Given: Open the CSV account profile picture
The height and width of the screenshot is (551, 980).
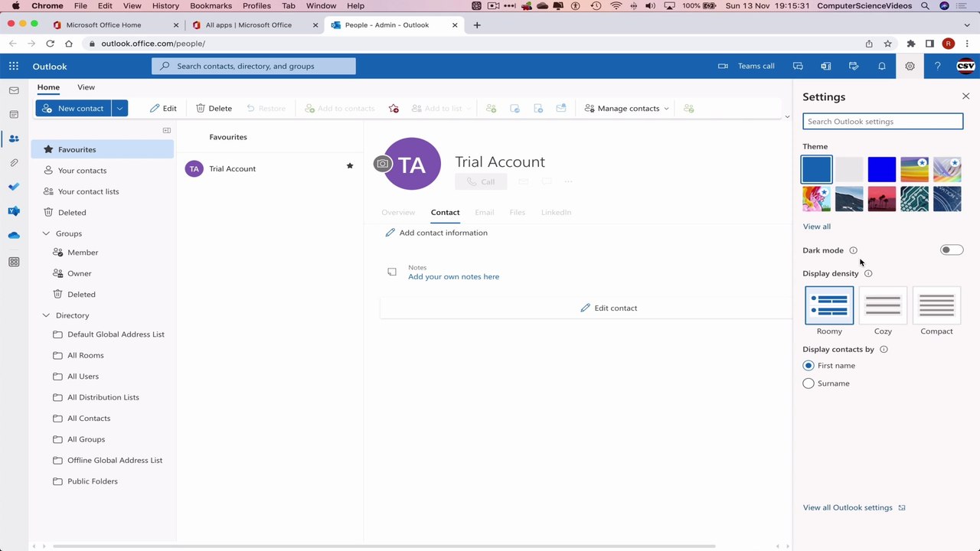Looking at the screenshot, I should [x=965, y=67].
